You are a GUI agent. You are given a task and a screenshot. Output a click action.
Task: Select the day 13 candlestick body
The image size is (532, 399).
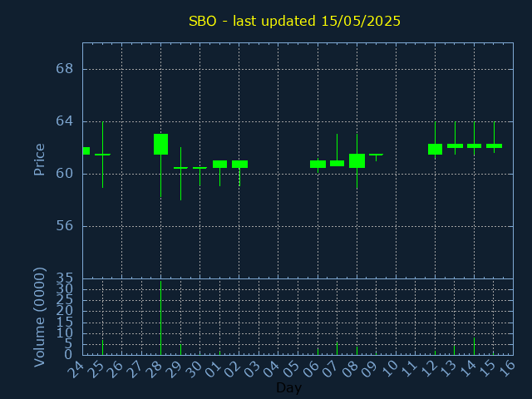(x=455, y=146)
